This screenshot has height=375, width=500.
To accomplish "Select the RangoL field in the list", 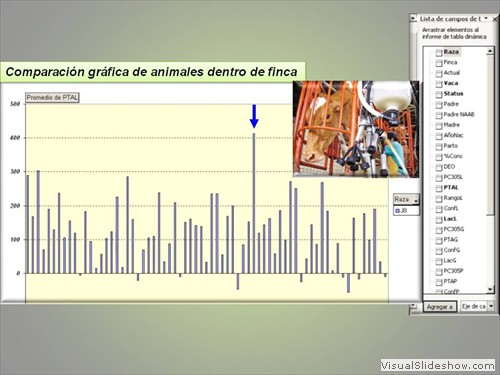I will [x=453, y=198].
